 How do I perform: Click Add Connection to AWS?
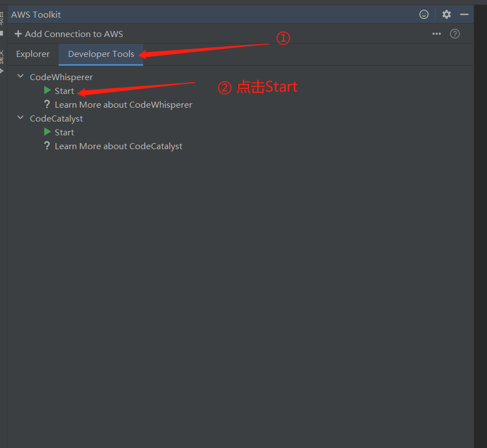(x=74, y=34)
